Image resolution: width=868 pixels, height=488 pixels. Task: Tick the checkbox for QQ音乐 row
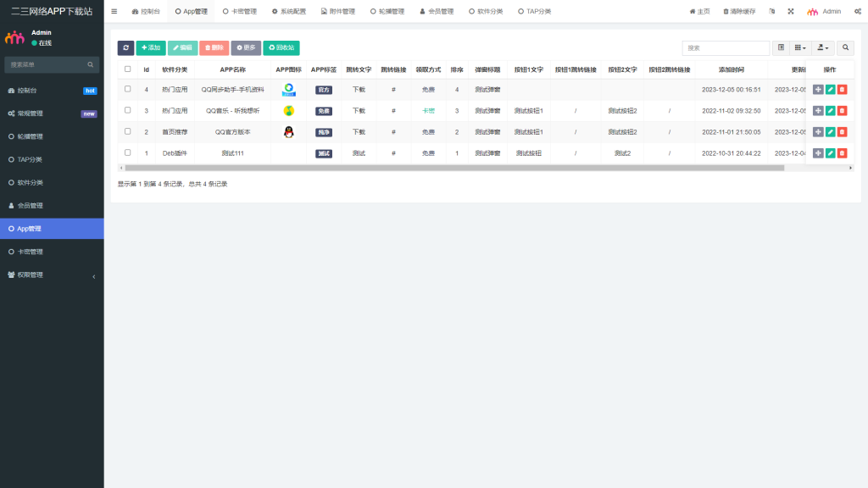pos(128,110)
